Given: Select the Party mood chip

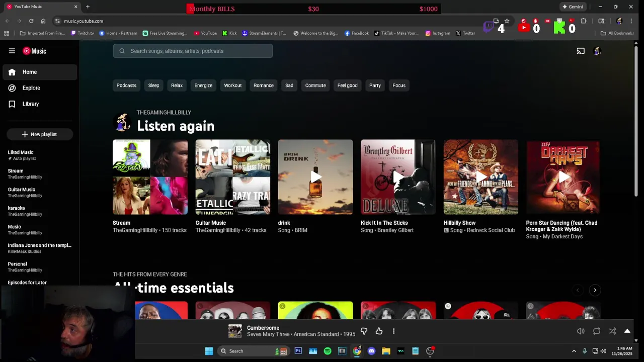Looking at the screenshot, I should click(x=375, y=85).
